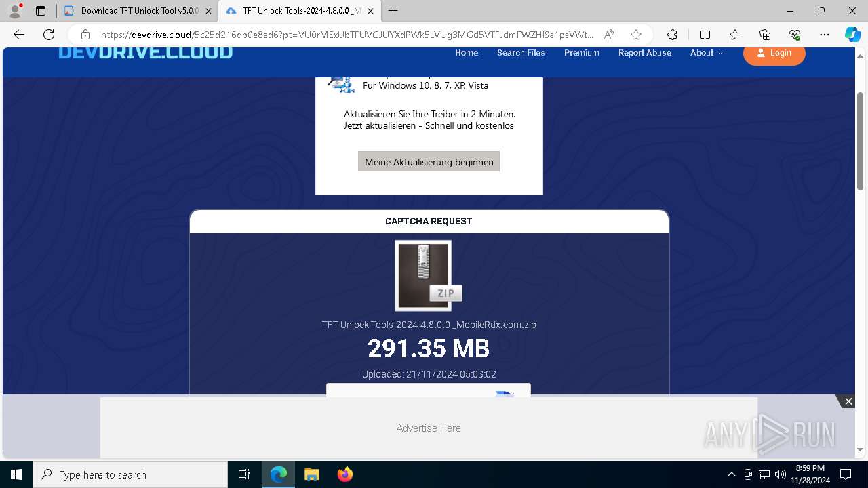The image size is (868, 488).
Task: Click the orange Login button
Action: (774, 54)
